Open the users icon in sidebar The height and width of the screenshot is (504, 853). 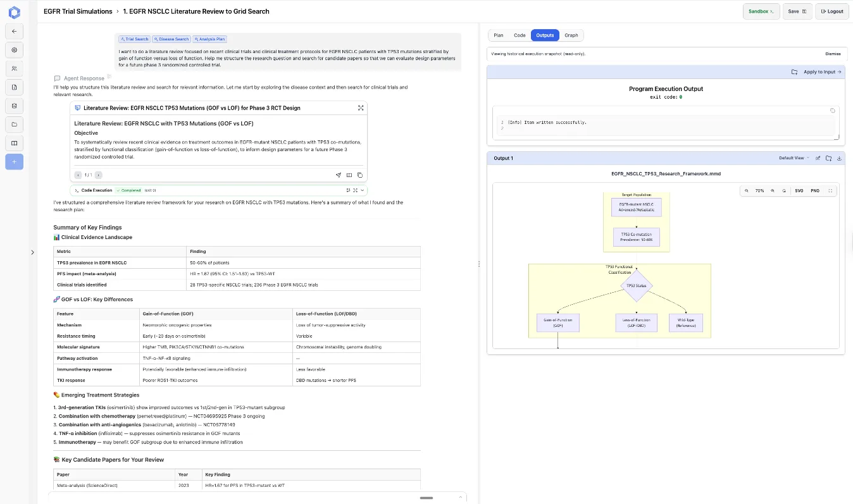[x=14, y=68]
